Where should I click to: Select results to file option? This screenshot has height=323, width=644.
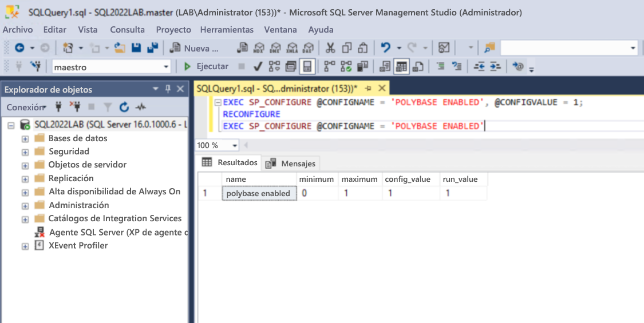pos(418,66)
